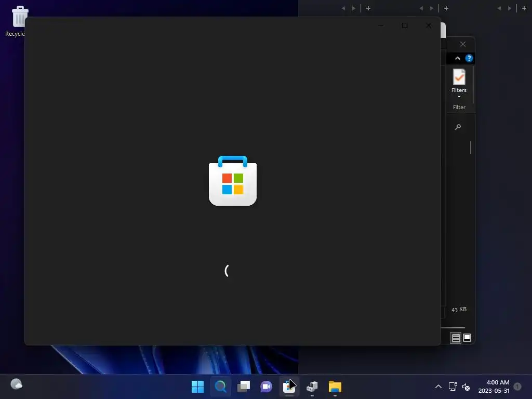
Task: Open Task View from the taskbar
Action: pos(243,387)
